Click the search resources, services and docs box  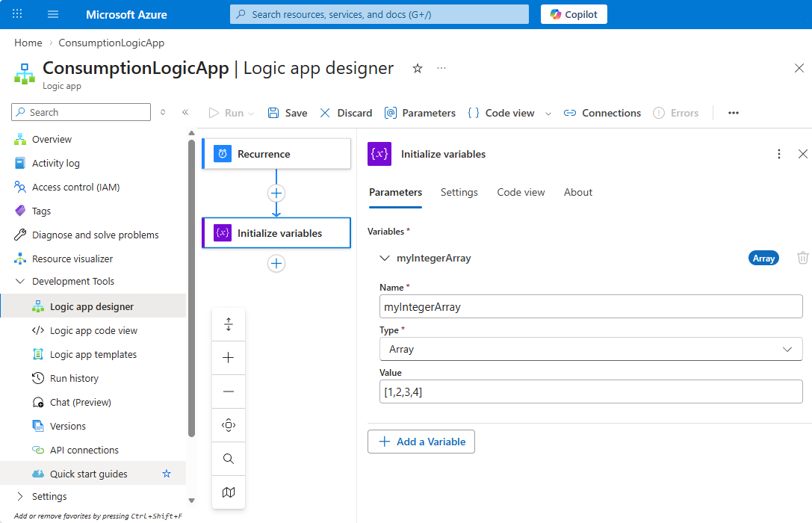pos(379,14)
